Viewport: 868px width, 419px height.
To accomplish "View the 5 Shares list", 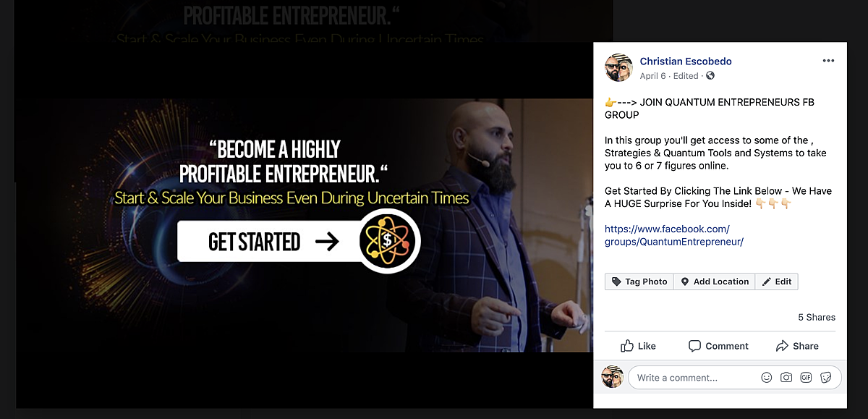I will tap(817, 317).
